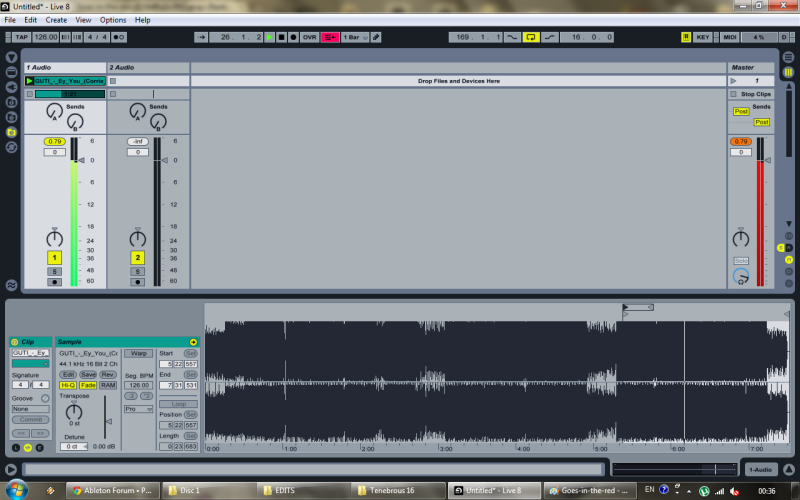Viewport: 800px width, 500px height.
Task: Click the transport Stop button
Action: pos(281,37)
